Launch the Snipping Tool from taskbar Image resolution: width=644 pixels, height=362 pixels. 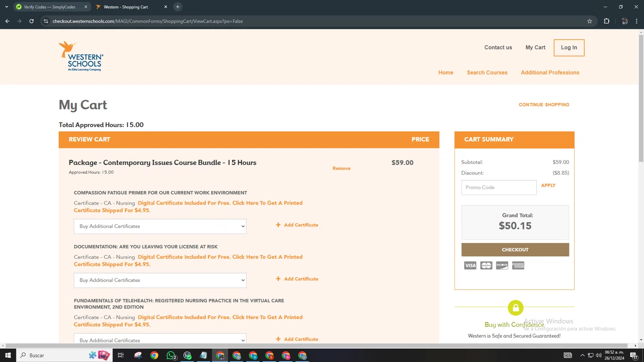point(138,355)
